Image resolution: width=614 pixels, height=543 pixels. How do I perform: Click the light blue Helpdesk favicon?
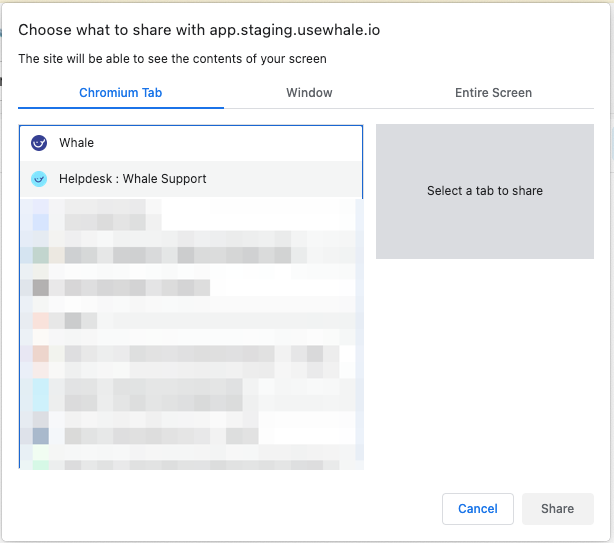point(39,179)
